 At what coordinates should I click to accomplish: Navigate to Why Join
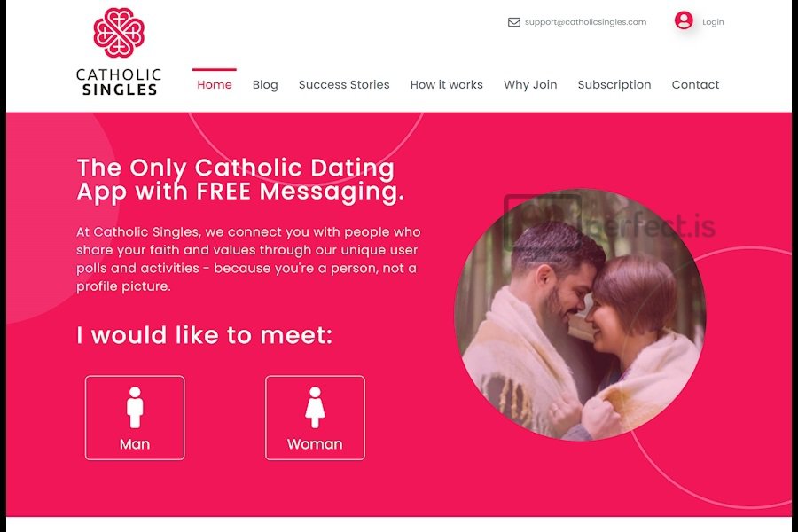point(530,84)
